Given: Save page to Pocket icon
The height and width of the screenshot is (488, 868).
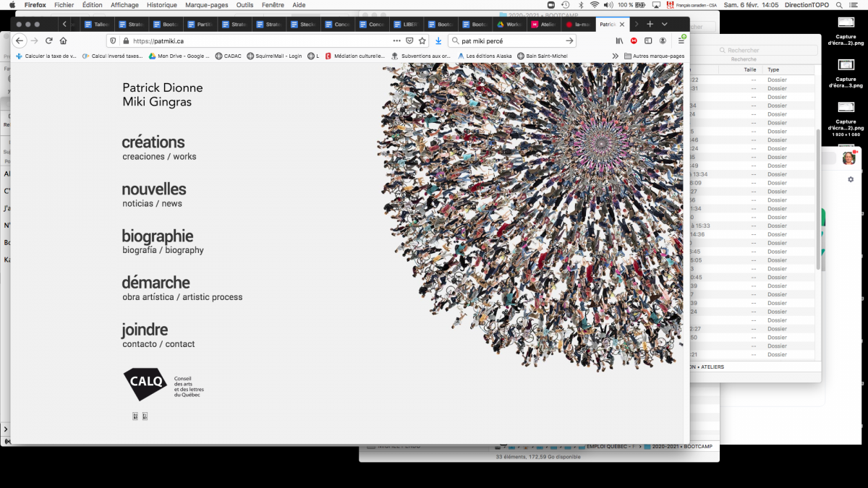Looking at the screenshot, I should pyautogui.click(x=409, y=41).
